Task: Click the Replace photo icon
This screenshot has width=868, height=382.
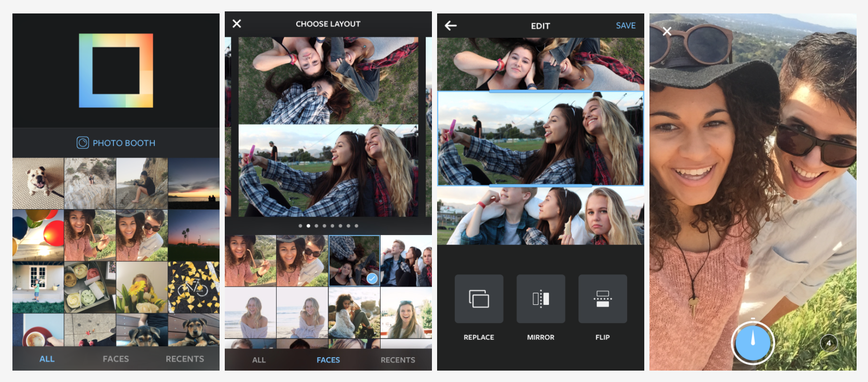Action: tap(479, 299)
